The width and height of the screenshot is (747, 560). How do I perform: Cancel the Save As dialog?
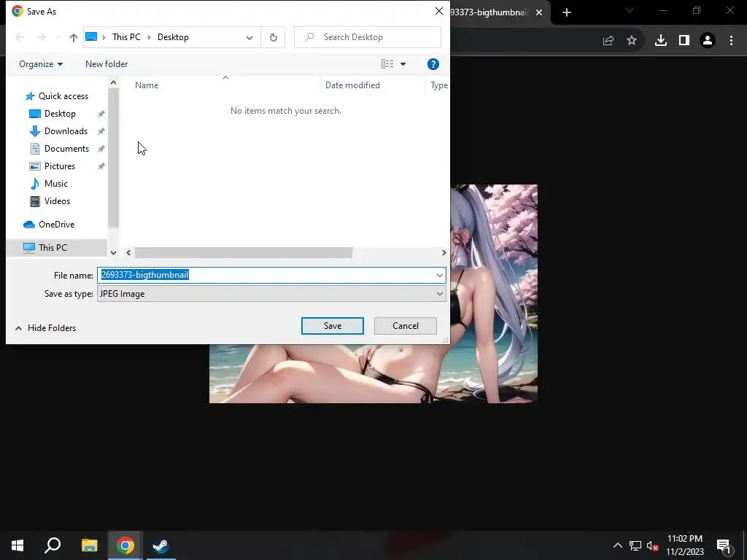406,326
